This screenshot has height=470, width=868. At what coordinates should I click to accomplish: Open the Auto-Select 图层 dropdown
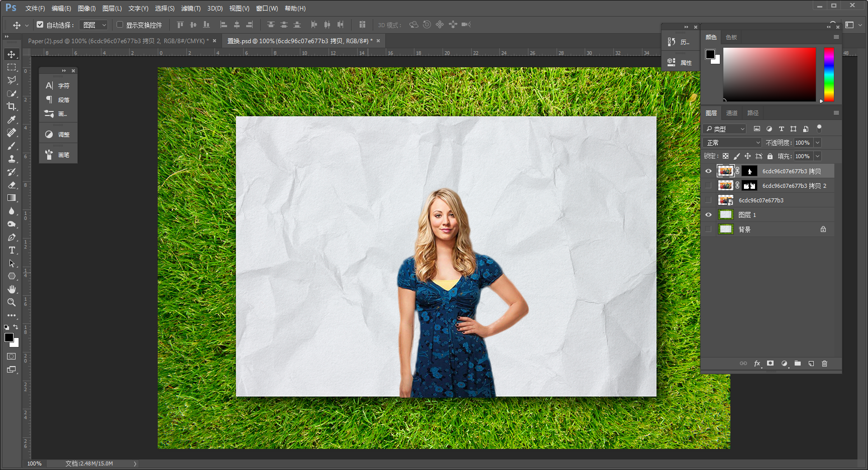coord(94,25)
